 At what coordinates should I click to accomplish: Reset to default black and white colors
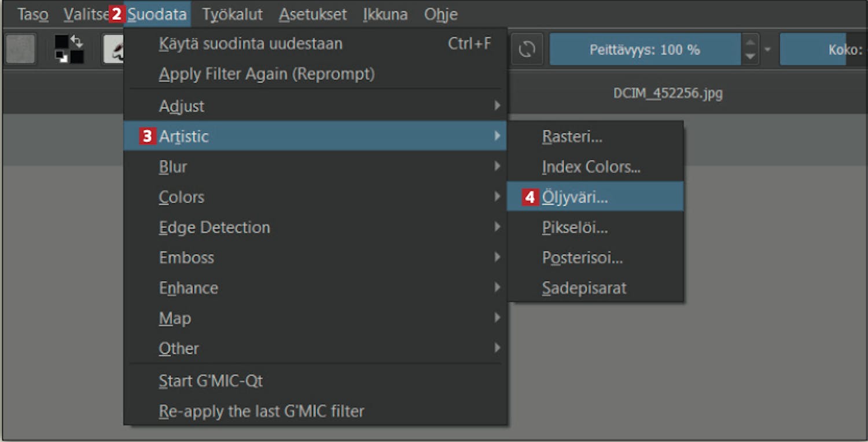click(60, 57)
